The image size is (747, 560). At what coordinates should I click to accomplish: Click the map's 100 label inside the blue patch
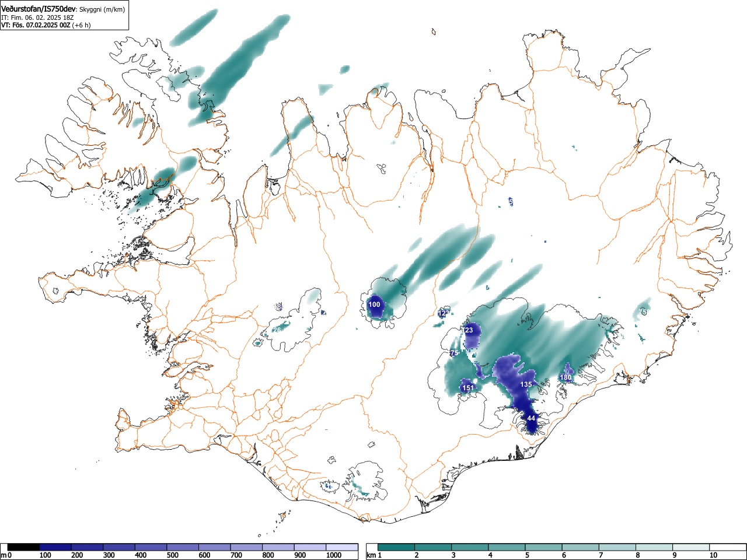point(375,304)
